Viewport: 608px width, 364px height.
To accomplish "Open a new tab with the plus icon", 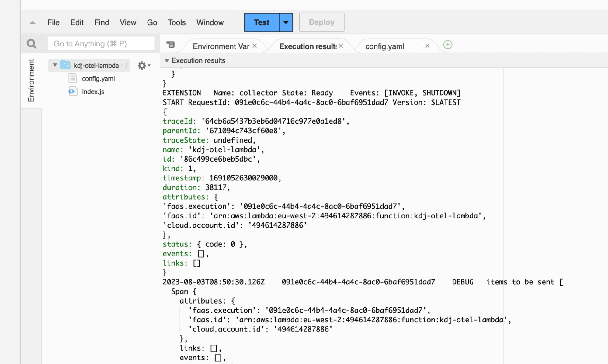I will tap(447, 45).
